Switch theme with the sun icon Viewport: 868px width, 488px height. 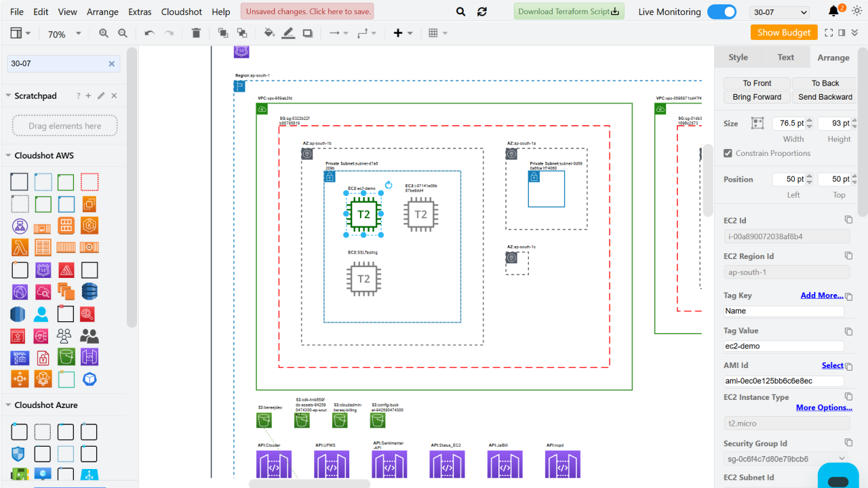coord(856,12)
